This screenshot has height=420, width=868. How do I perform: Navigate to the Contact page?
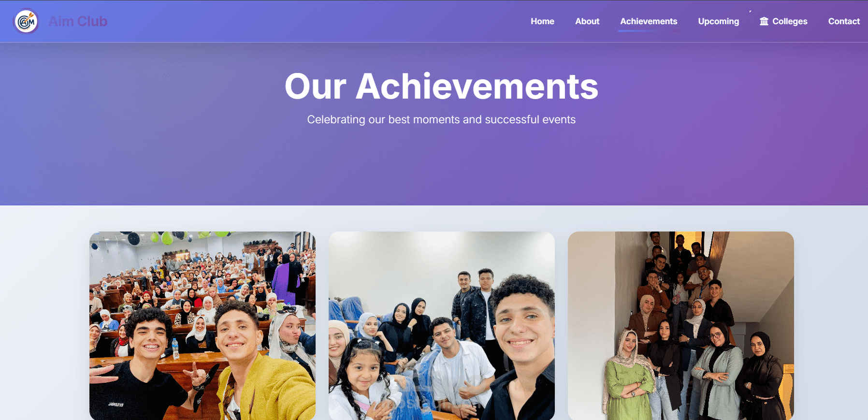tap(844, 21)
